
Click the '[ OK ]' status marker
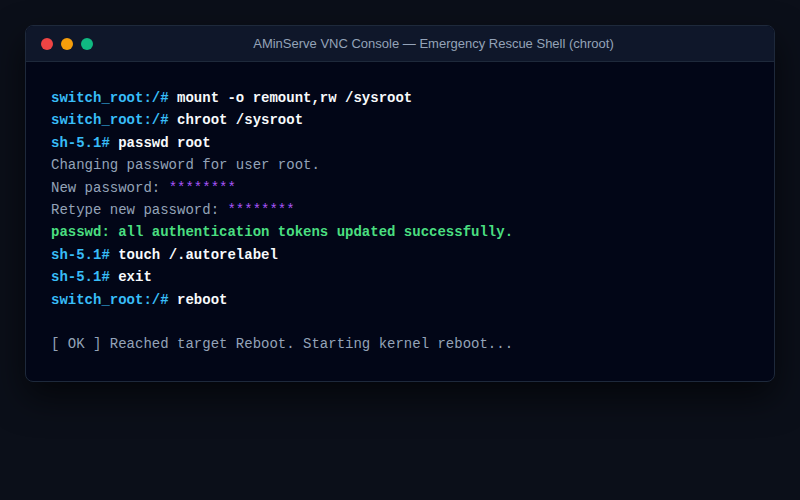(76, 343)
